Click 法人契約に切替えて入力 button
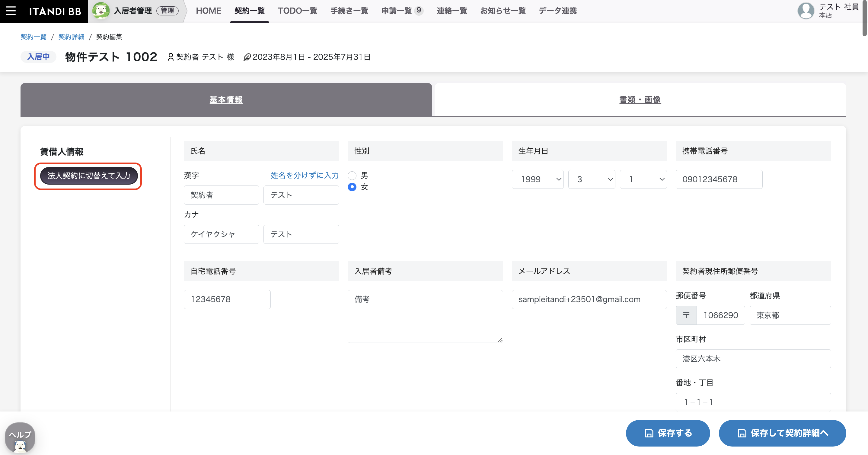 (89, 176)
